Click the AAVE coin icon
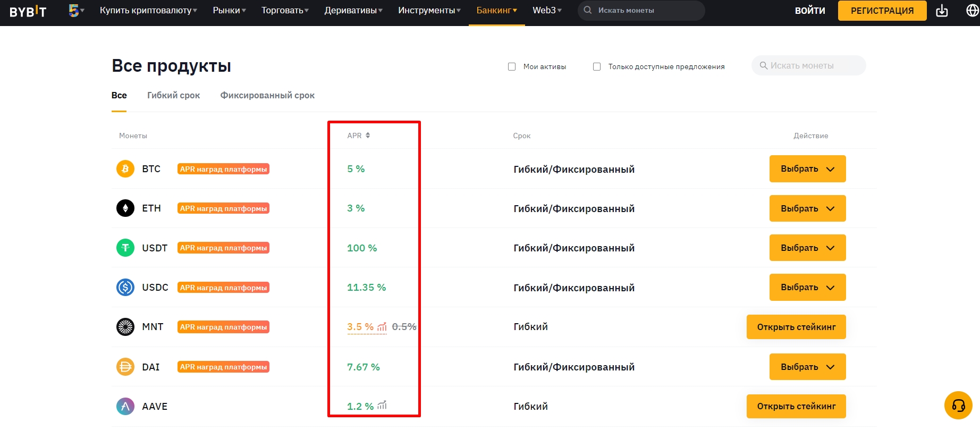Screen dimensions: 980x430 [x=125, y=407]
